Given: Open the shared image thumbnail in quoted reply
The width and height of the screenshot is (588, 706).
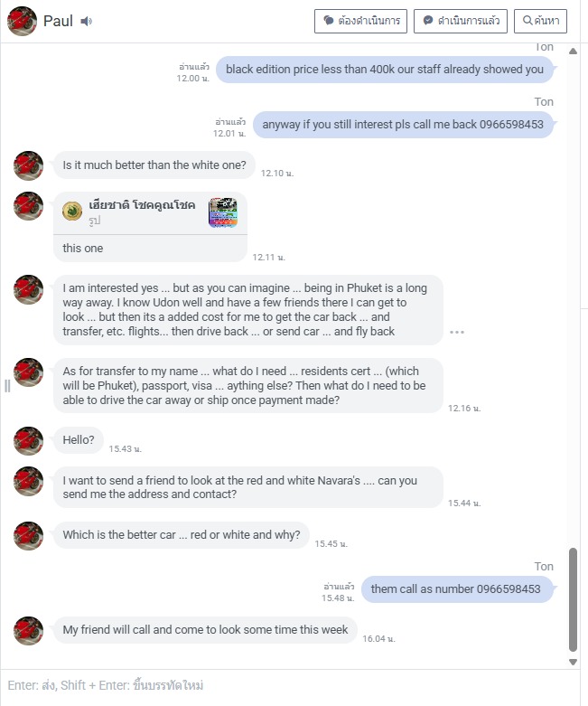Looking at the screenshot, I should pos(222,212).
